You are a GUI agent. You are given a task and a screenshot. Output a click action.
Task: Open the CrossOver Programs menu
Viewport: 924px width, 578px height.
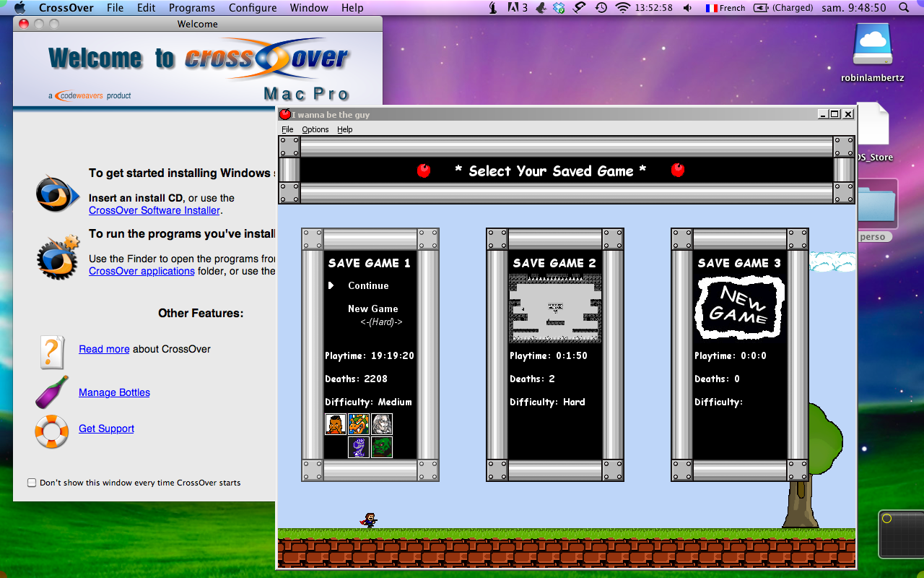(x=192, y=8)
